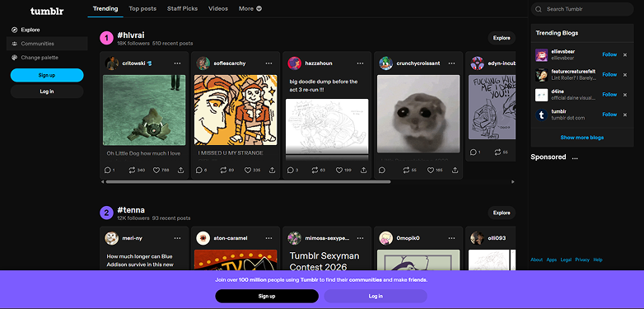Follow ellievsbear blog
The height and width of the screenshot is (309, 644).
(x=609, y=54)
